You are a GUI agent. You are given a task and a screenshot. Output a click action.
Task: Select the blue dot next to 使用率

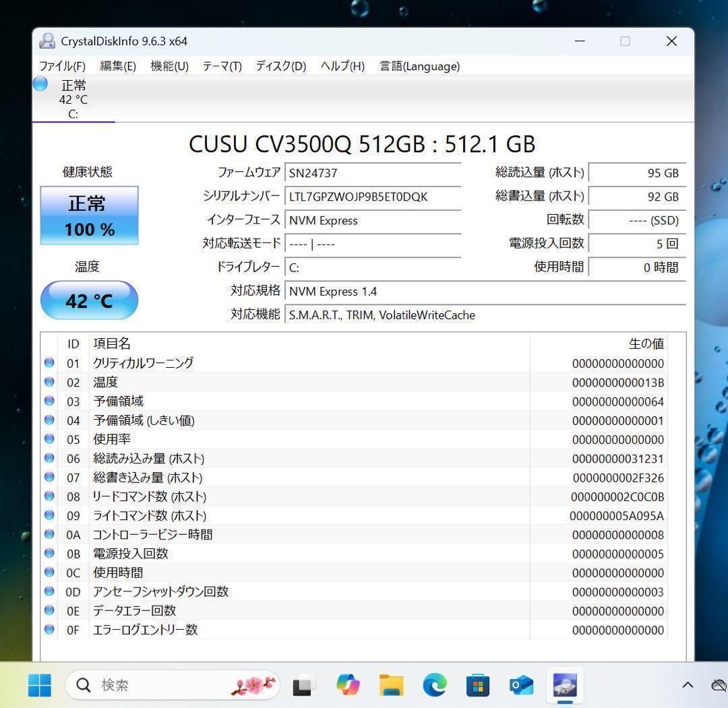tap(49, 439)
